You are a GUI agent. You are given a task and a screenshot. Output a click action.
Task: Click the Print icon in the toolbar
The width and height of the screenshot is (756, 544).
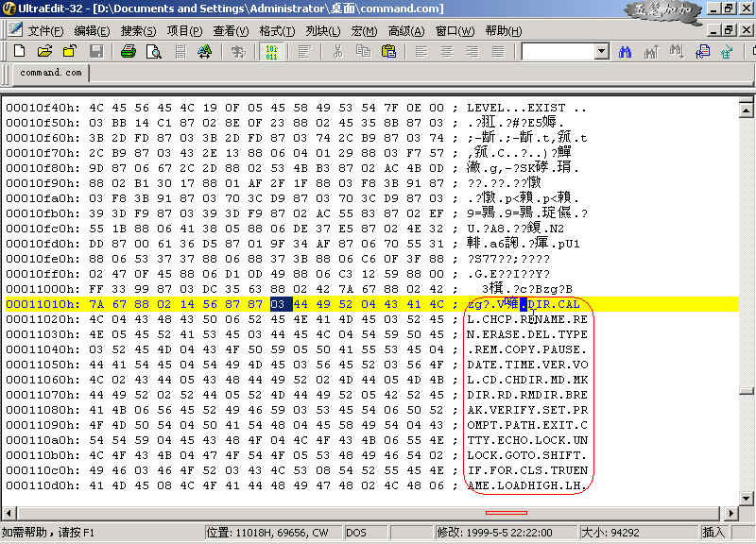click(128, 51)
